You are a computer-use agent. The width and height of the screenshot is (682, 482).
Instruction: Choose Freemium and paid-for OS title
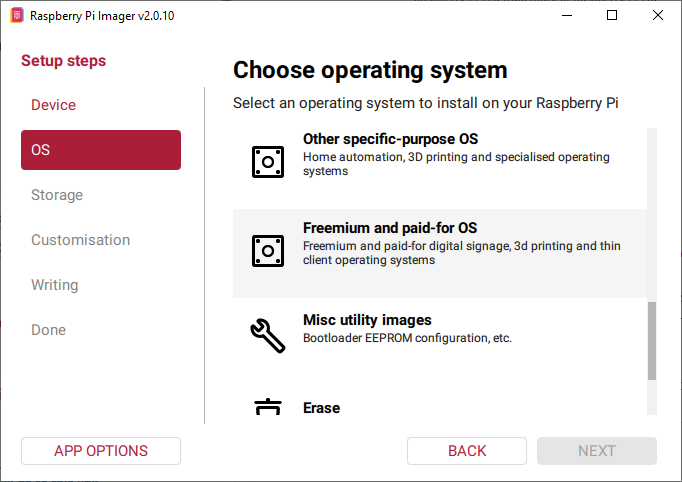(x=390, y=228)
